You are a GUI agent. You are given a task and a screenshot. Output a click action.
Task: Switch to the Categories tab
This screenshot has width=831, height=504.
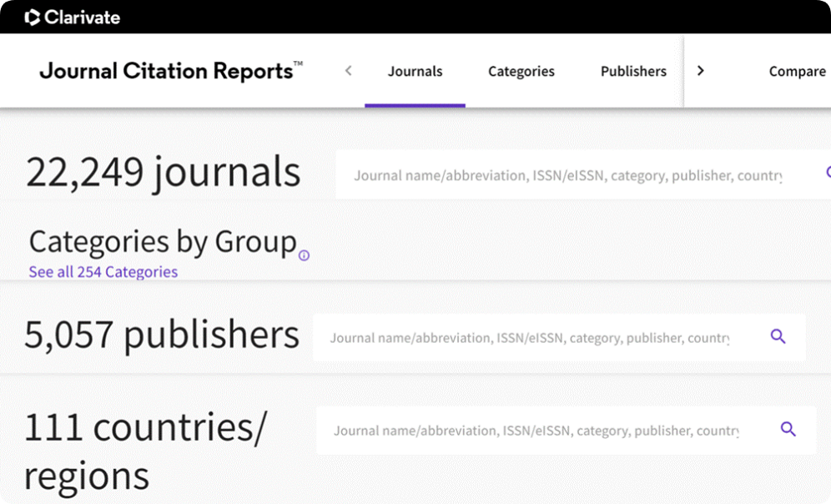coord(521,71)
